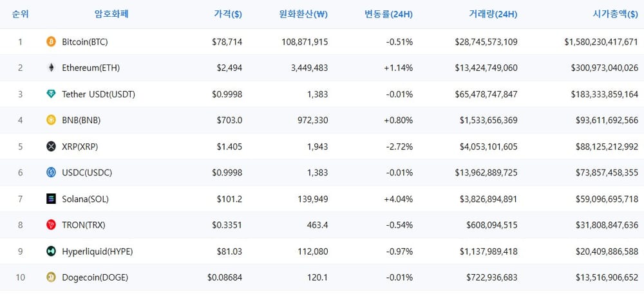Open the Ethereum(ETH) name link
Image resolution: width=644 pixels, height=296 pixels.
[91, 68]
